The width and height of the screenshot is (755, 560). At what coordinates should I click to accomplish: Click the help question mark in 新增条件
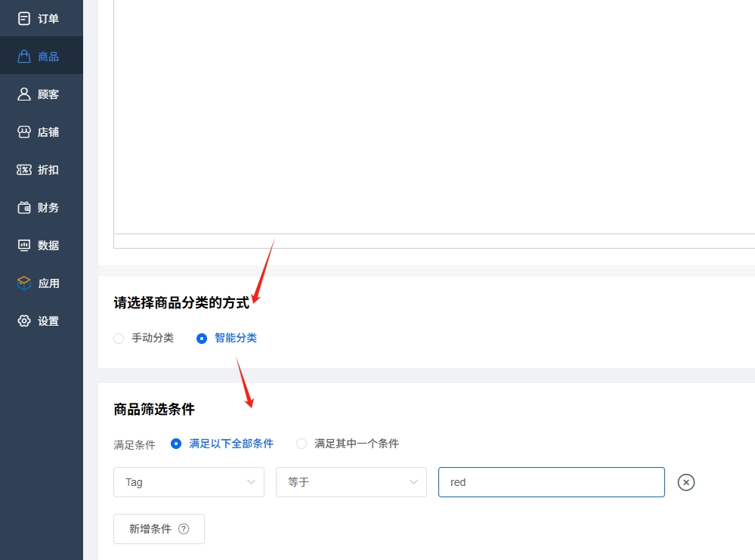184,529
